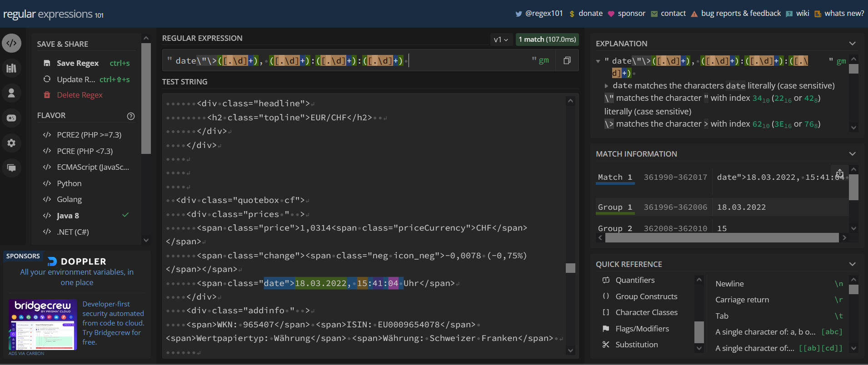This screenshot has height=365, width=868.
Task: Click the dollar donate icon
Action: pyautogui.click(x=572, y=14)
